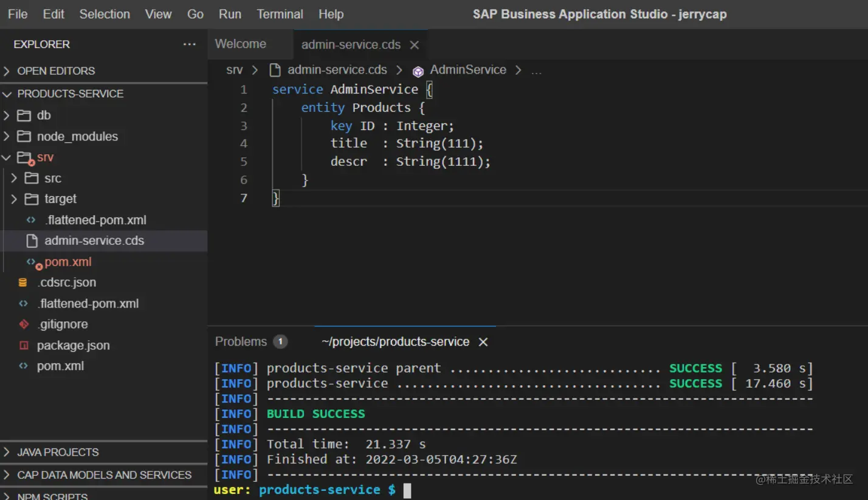
Task: Click the src folder icon
Action: point(32,178)
